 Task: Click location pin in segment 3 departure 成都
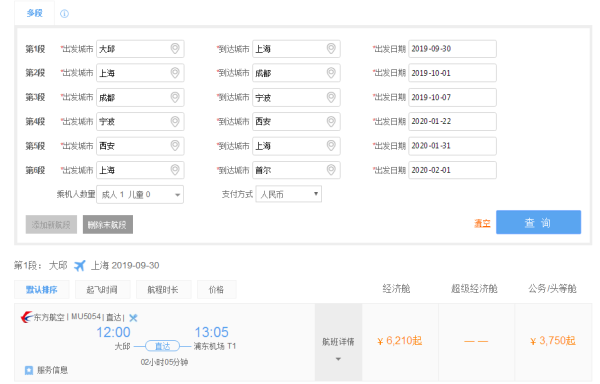coord(175,97)
